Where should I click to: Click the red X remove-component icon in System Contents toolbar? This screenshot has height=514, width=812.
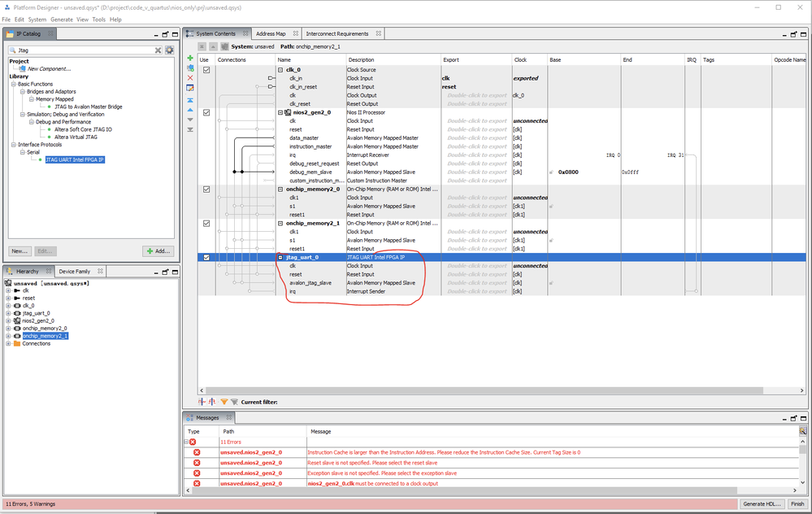tap(190, 78)
